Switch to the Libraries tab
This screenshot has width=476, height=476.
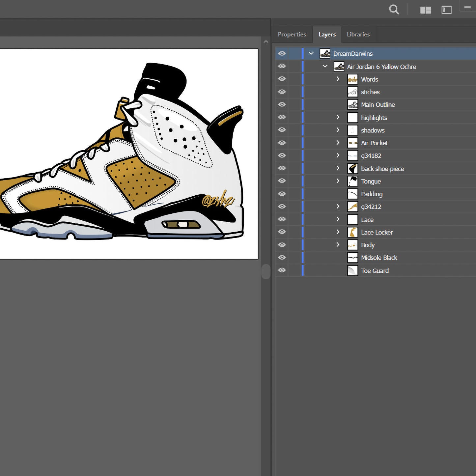coord(358,34)
